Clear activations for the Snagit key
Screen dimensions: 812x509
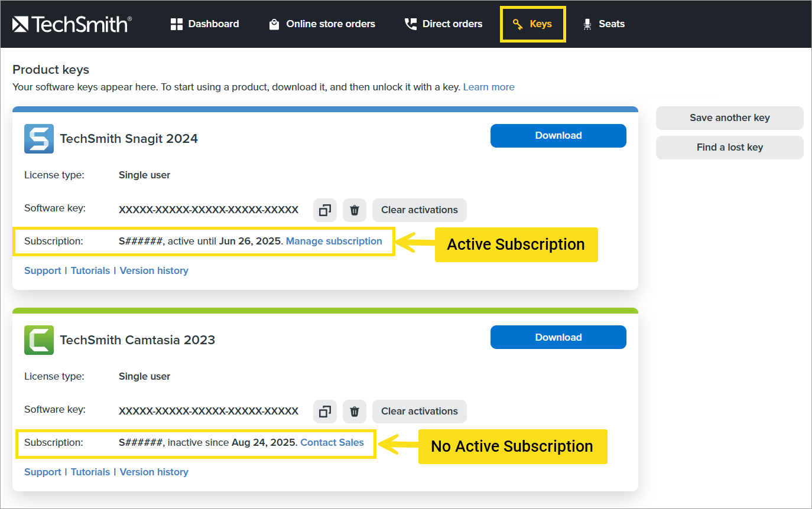point(419,210)
